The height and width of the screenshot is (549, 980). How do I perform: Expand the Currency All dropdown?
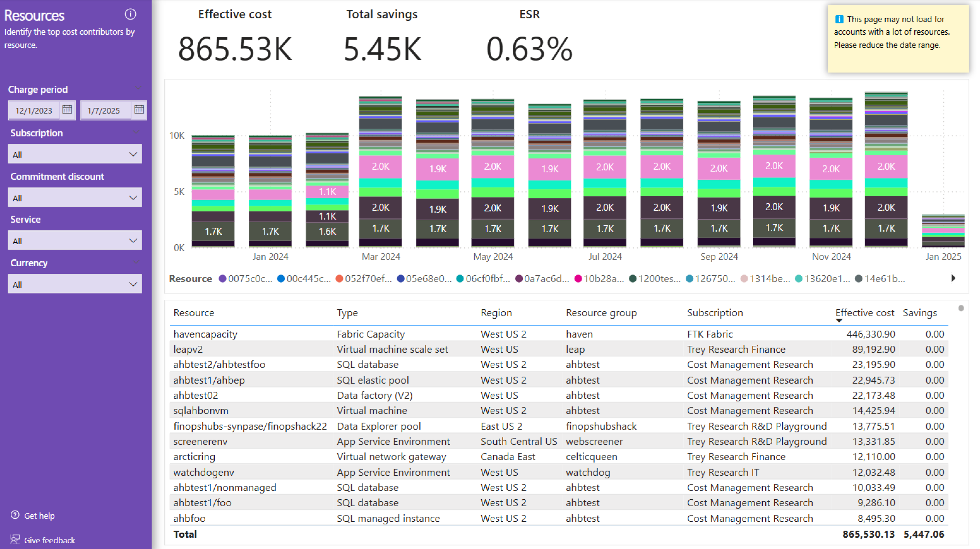[x=133, y=284]
